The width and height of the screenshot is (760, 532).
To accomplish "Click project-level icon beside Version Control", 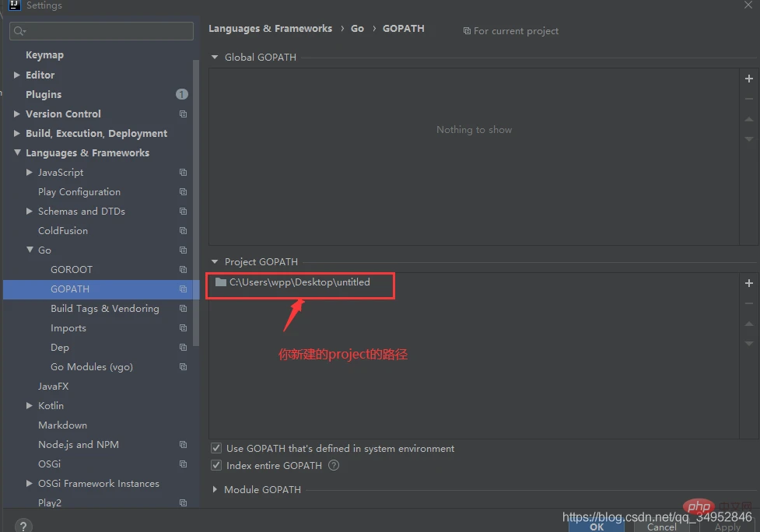I will pos(184,114).
